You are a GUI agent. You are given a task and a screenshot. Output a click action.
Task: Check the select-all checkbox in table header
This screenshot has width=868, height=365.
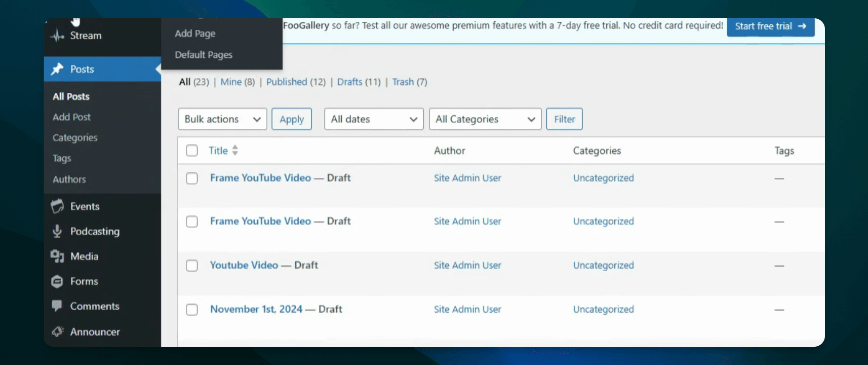192,151
